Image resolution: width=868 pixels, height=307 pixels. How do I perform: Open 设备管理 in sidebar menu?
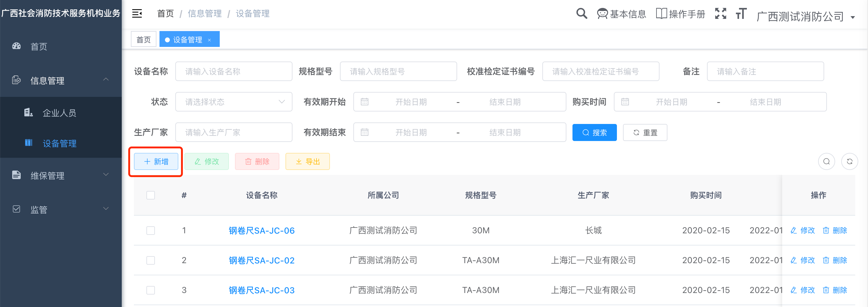(61, 143)
